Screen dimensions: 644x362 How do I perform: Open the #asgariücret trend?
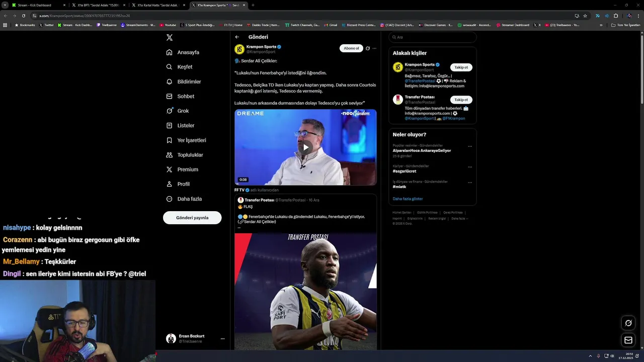tap(405, 171)
